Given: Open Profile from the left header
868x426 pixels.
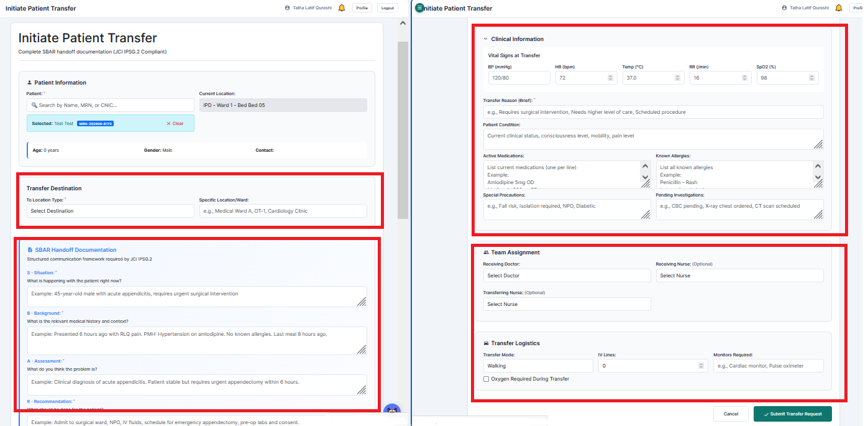Looking at the screenshot, I should point(362,8).
